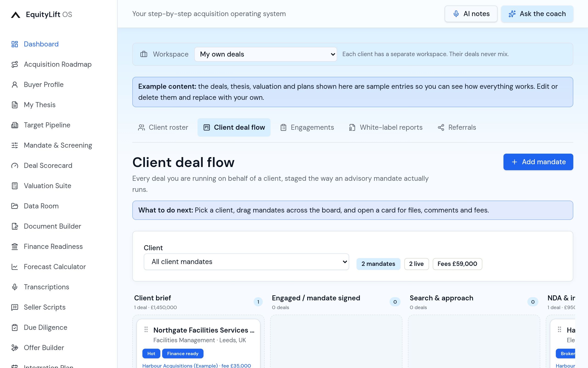Click the Data Room folder icon
The height and width of the screenshot is (368, 588).
(14, 206)
